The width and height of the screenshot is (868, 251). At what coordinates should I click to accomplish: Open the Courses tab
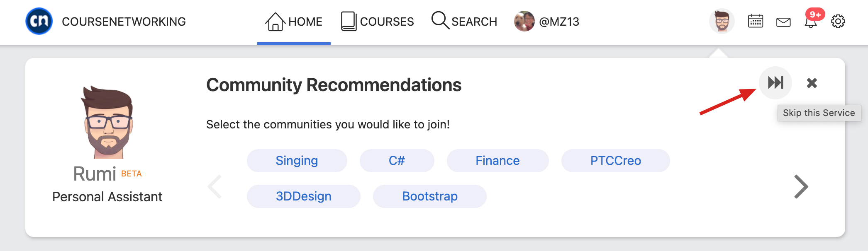pyautogui.click(x=377, y=22)
